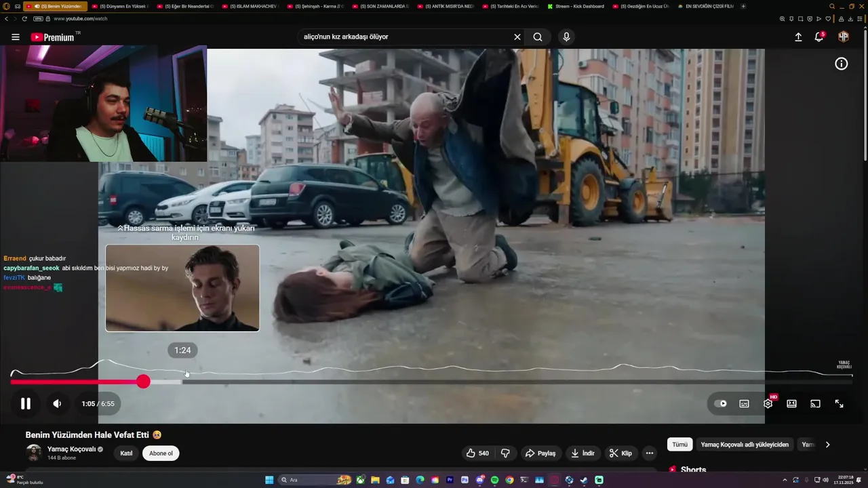Open the Create upload icon
Viewport: 868px width, 488px height.
[798, 37]
